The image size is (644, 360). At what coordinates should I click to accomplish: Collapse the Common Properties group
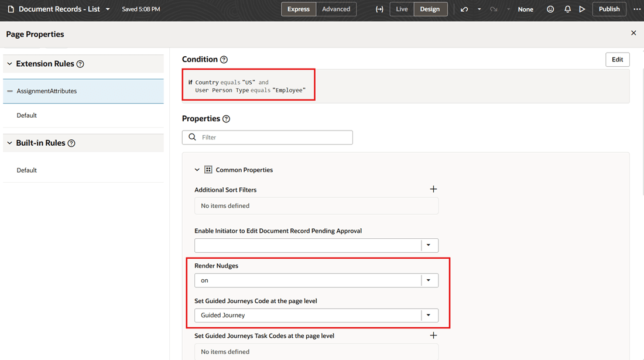pyautogui.click(x=197, y=170)
